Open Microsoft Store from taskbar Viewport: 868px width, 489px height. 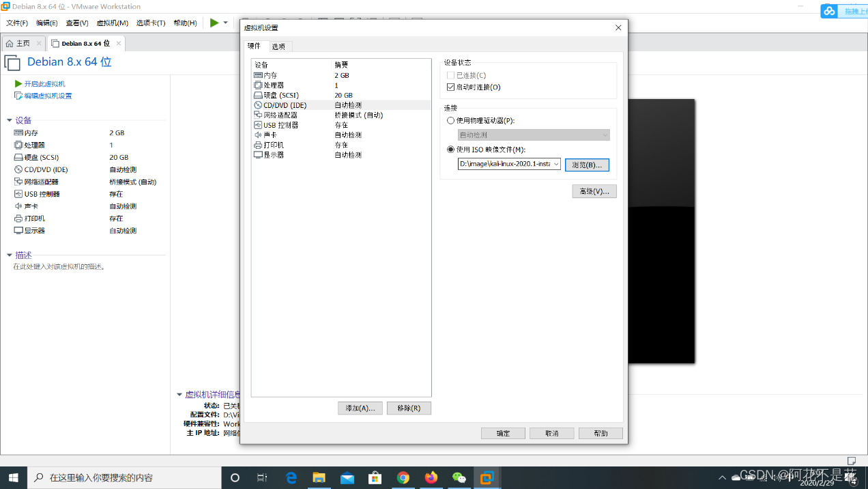click(375, 477)
